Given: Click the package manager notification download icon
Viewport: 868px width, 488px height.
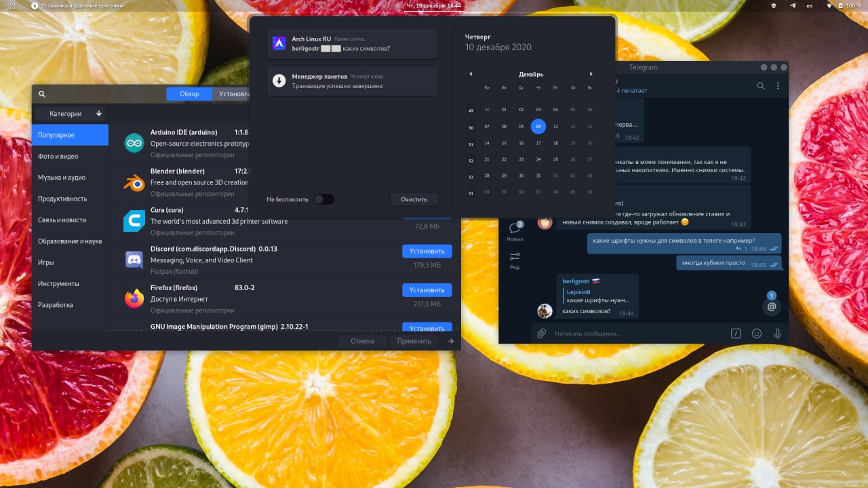Looking at the screenshot, I should click(279, 81).
